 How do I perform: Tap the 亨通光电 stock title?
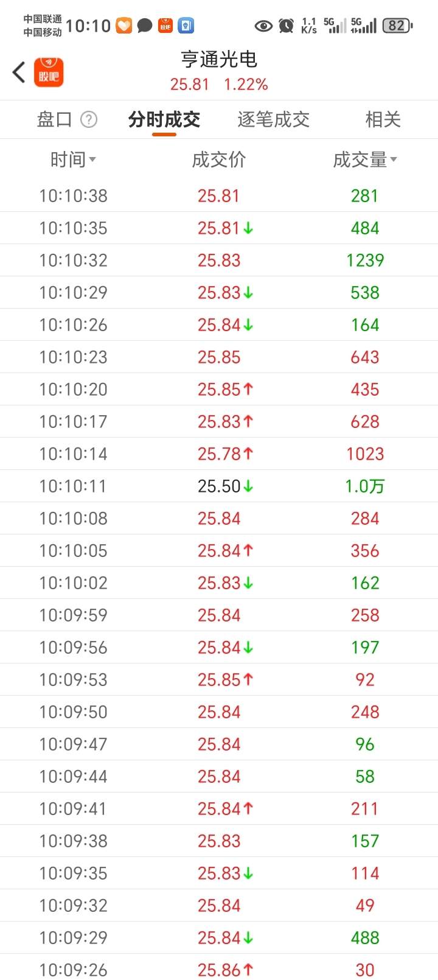219,59
